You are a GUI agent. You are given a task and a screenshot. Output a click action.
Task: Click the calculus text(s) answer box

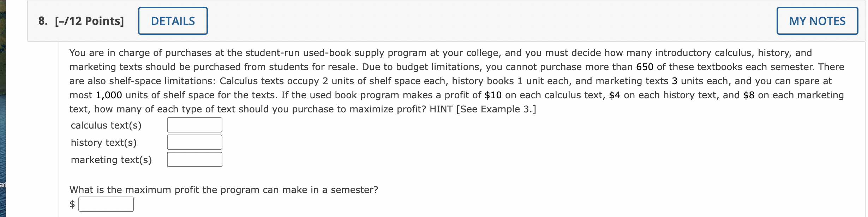[x=194, y=124]
